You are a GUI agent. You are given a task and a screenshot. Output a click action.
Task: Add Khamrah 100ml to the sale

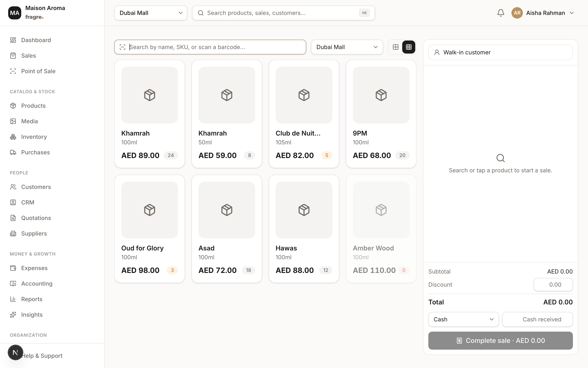150,114
